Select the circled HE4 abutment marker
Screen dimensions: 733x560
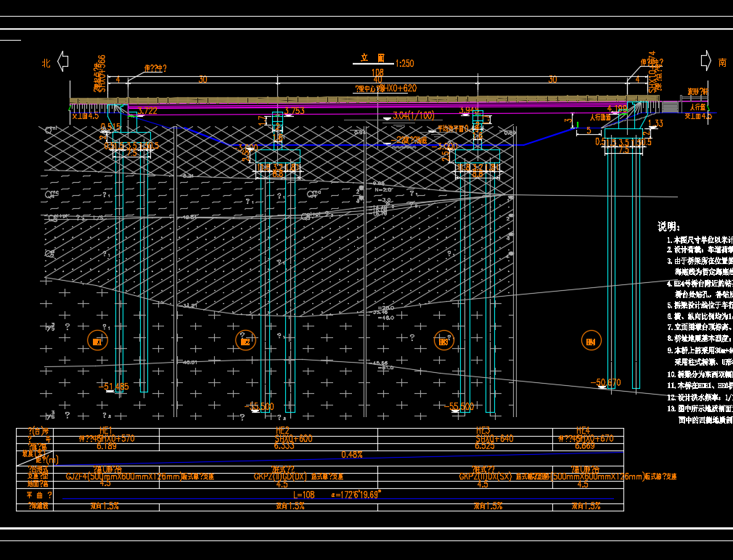[x=591, y=340]
